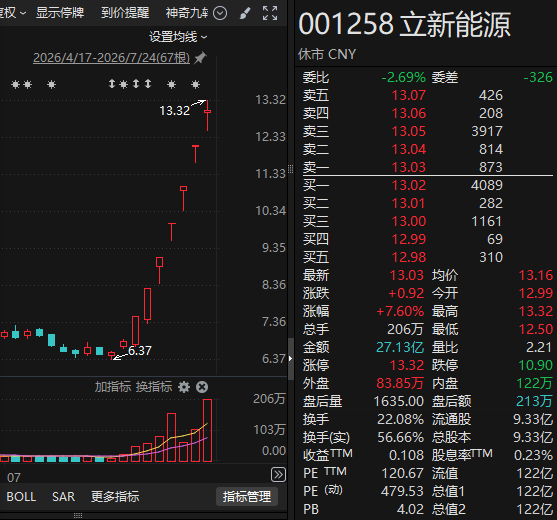Click 神奇九转 indicator option
The height and width of the screenshot is (520, 557).
click(x=187, y=13)
